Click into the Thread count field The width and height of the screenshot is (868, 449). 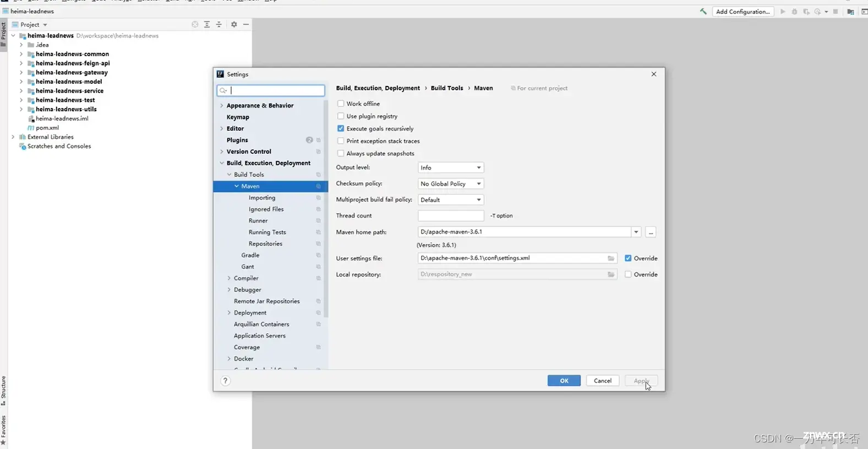[451, 215]
